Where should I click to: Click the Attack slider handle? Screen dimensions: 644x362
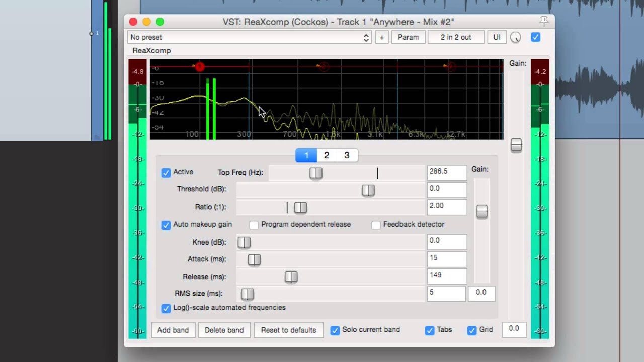pyautogui.click(x=254, y=259)
